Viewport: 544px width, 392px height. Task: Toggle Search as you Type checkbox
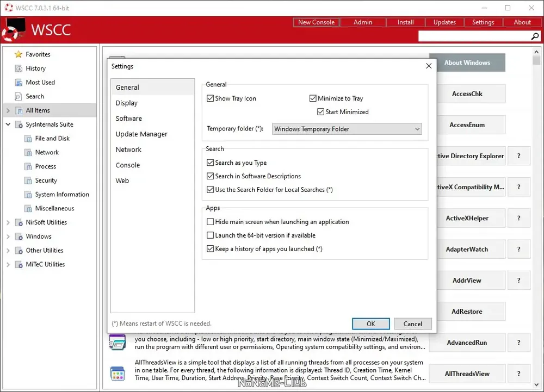(210, 163)
